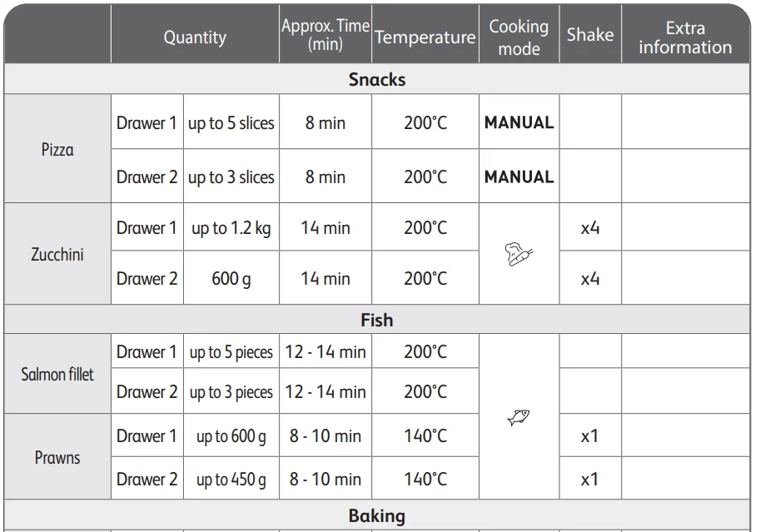Select the Zucchini row label
This screenshot has height=532, width=760.
tap(57, 254)
